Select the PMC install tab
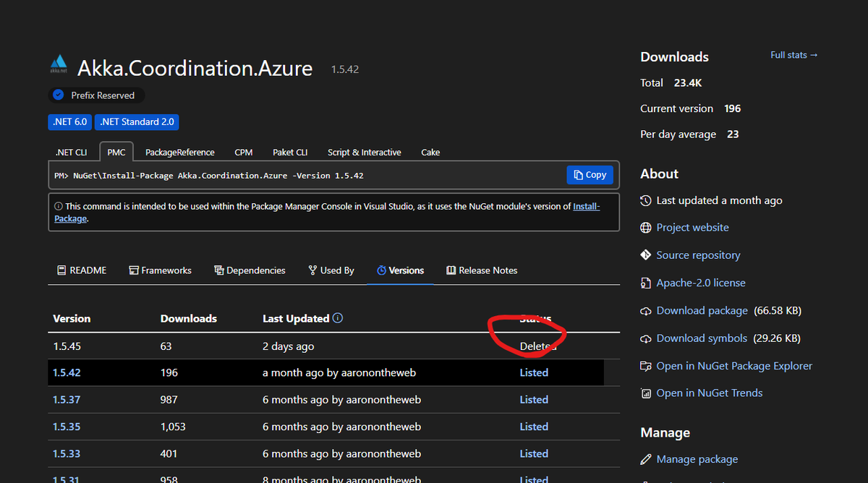 tap(116, 152)
